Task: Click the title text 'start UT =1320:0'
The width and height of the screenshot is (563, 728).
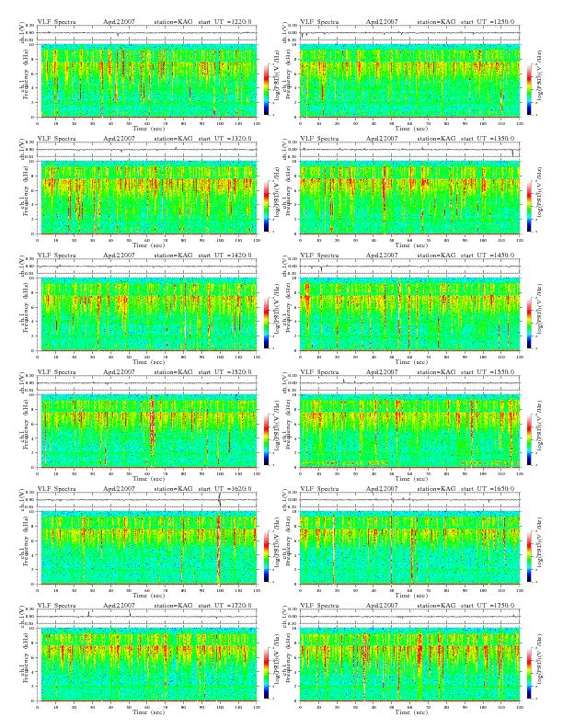Action: coord(224,139)
